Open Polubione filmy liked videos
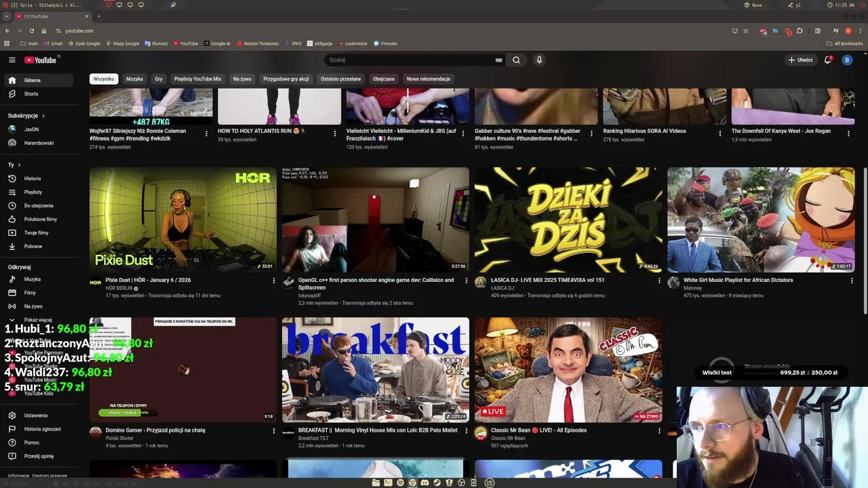This screenshot has height=488, width=868. click(37, 219)
